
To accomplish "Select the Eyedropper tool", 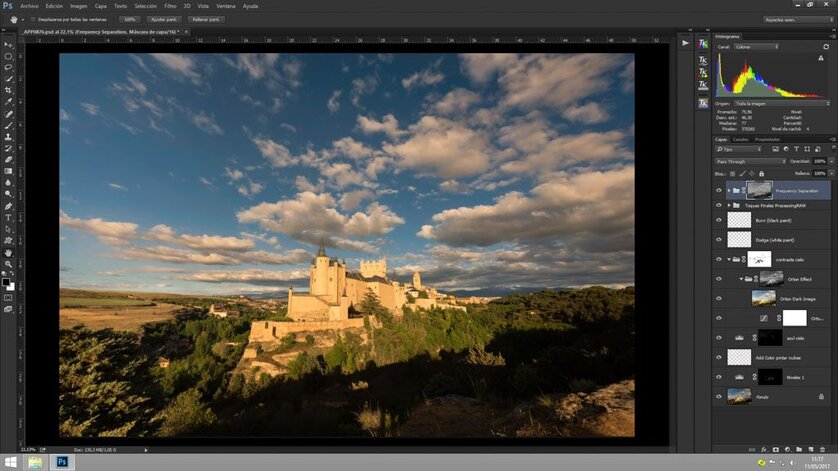I will (x=8, y=102).
